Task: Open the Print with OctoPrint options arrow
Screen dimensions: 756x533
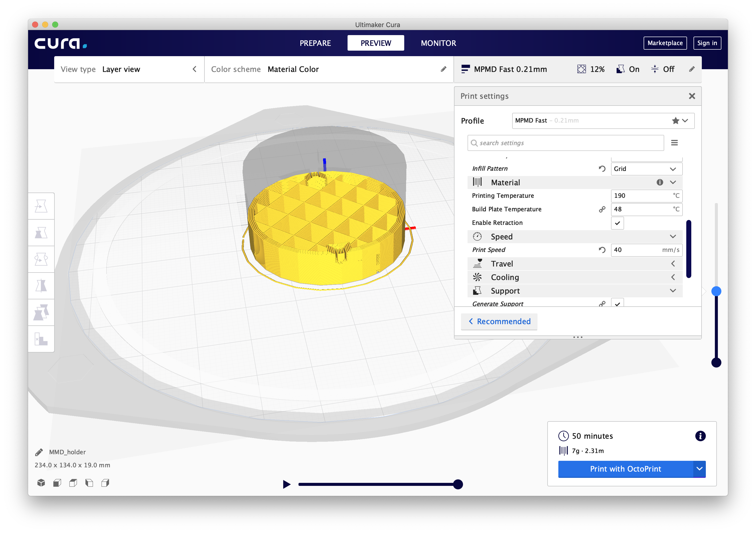Action: click(x=699, y=469)
